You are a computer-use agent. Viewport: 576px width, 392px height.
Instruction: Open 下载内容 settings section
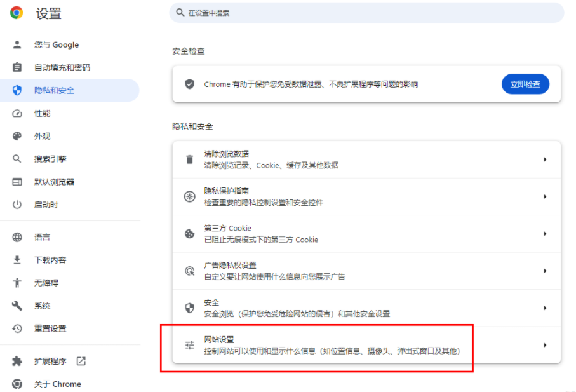point(70,260)
